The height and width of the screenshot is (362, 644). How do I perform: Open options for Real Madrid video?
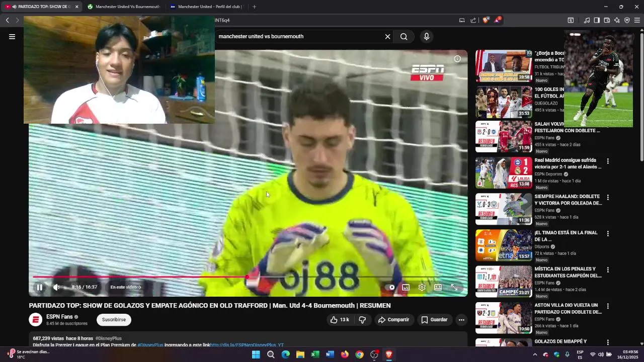(608, 161)
